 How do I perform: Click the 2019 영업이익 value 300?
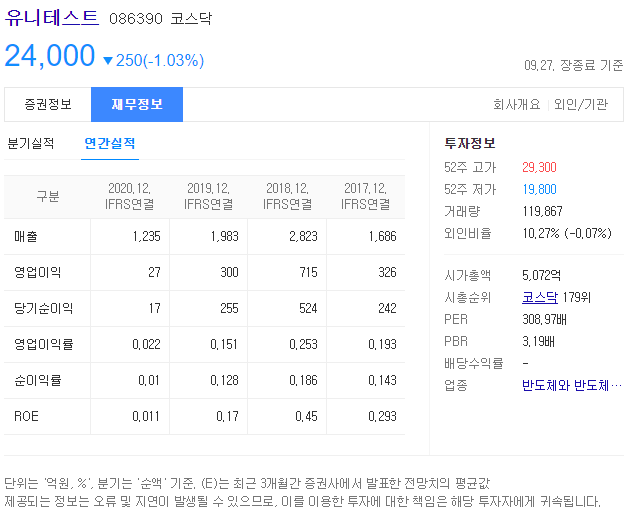click(x=230, y=272)
